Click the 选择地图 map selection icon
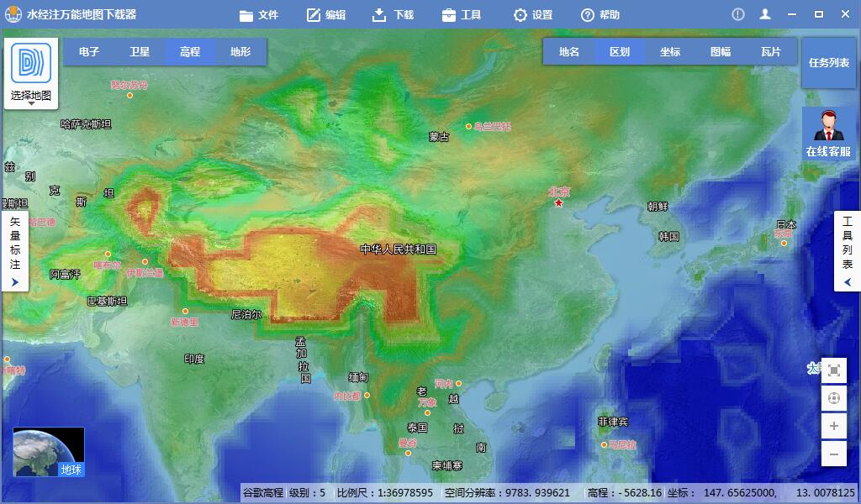Screen dimensions: 861x504 coord(31,63)
